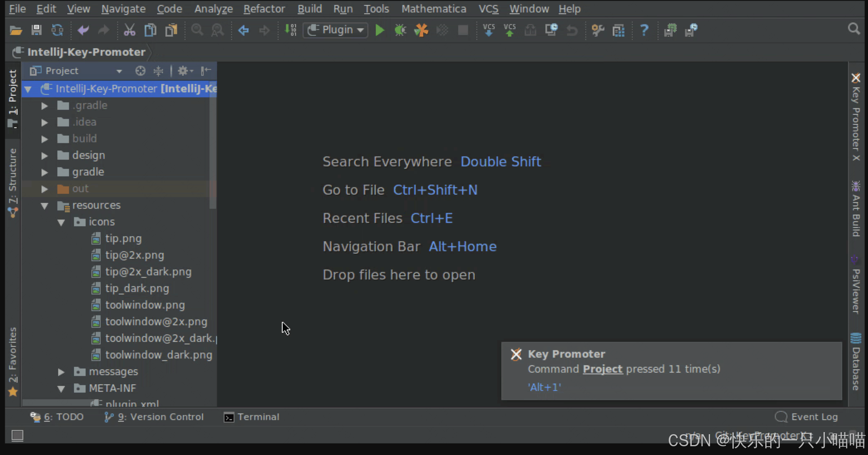Select the toolwindow.png file
This screenshot has height=455, width=868.
[x=145, y=305]
